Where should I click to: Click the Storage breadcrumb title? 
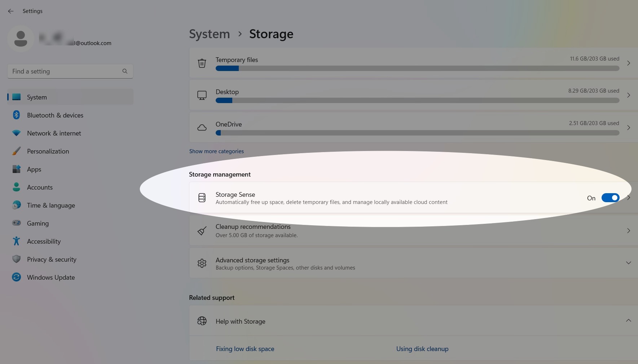click(x=271, y=34)
